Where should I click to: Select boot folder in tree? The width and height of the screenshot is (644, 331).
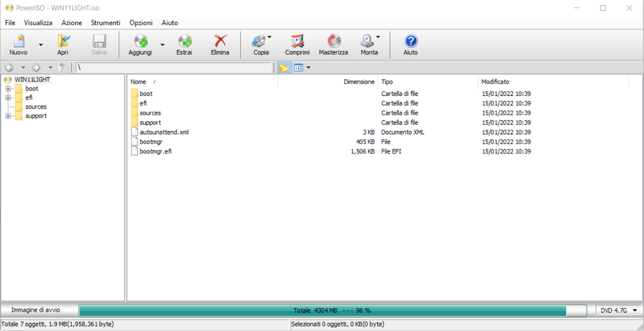point(32,89)
